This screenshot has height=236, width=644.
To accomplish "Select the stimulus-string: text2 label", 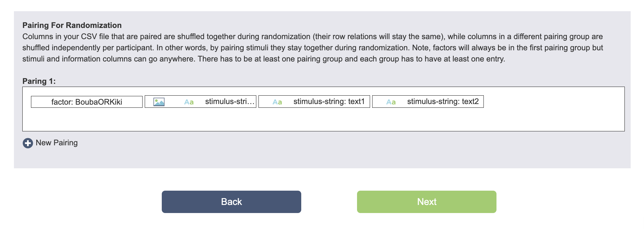I will (443, 102).
